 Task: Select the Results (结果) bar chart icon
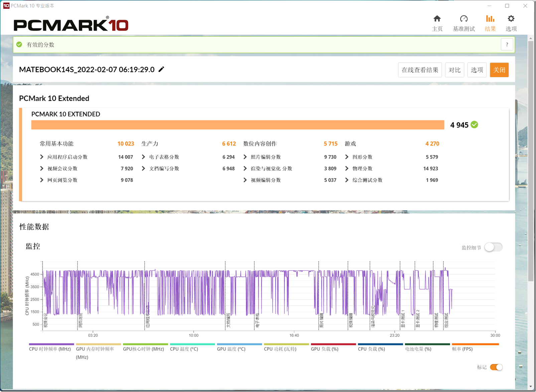coord(490,19)
